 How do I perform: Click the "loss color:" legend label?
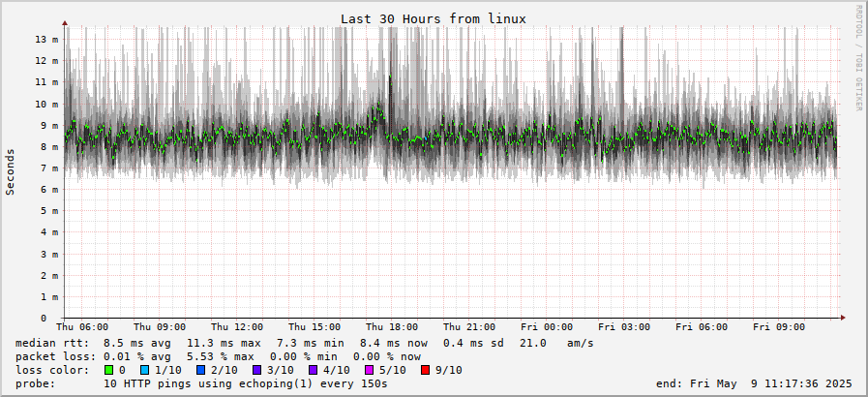pos(52,370)
